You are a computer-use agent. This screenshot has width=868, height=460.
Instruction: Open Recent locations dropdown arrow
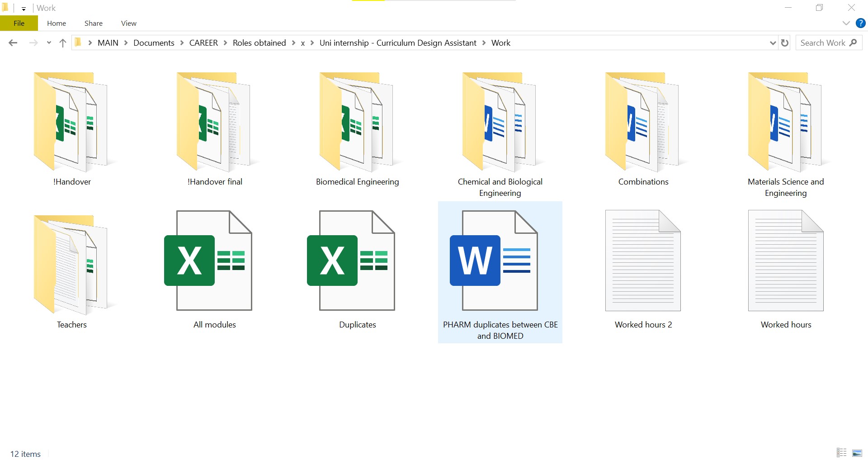49,43
